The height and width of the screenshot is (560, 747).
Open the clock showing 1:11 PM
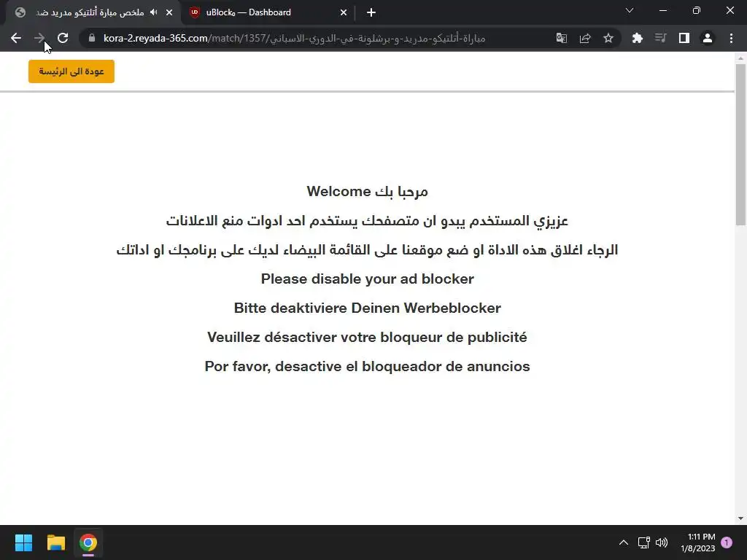click(698, 542)
